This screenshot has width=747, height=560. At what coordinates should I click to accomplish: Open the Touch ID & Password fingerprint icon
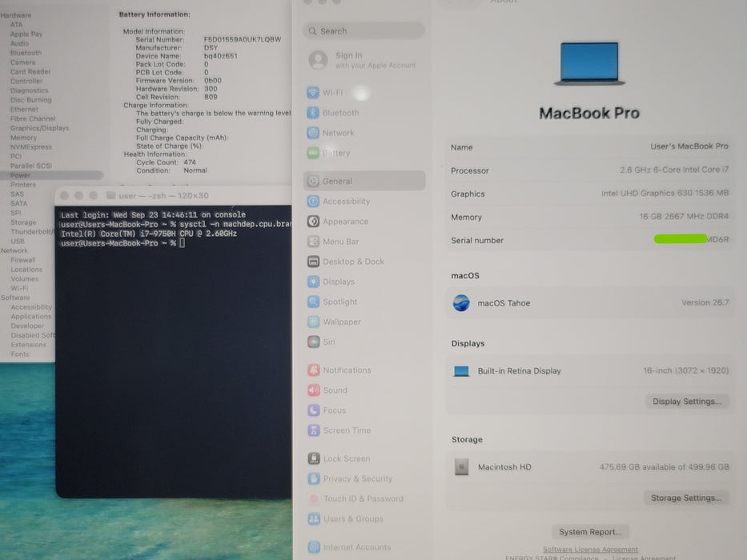coord(314,498)
